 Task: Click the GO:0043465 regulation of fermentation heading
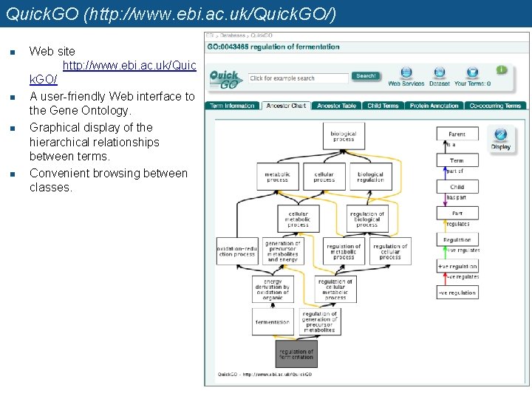coord(273,47)
